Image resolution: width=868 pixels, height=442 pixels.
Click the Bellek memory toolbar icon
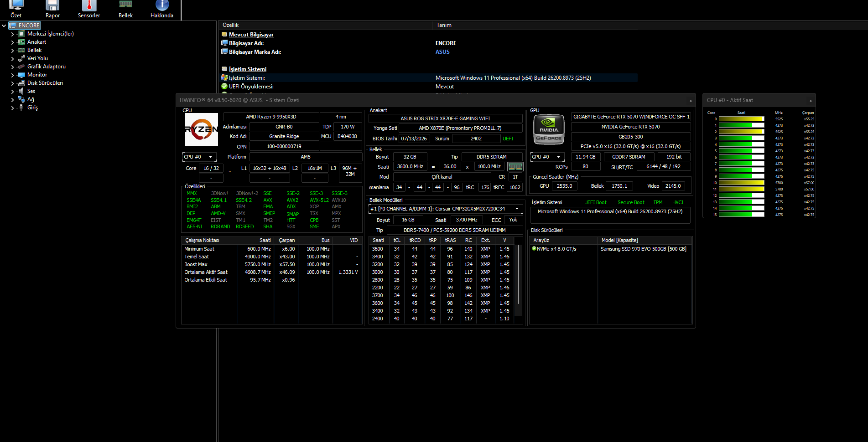point(125,5)
